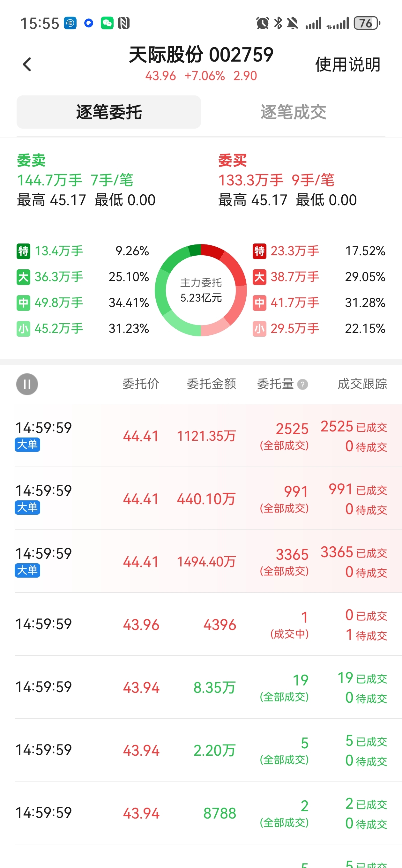
Task: Tap the green 特 sell-side badge
Action: [23, 251]
